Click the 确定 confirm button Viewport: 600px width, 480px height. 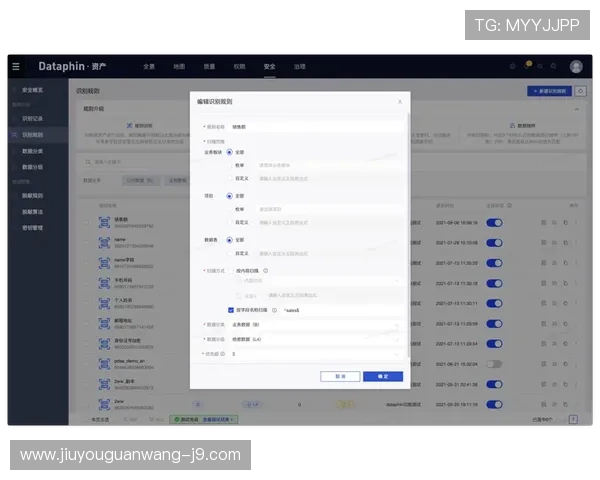383,376
